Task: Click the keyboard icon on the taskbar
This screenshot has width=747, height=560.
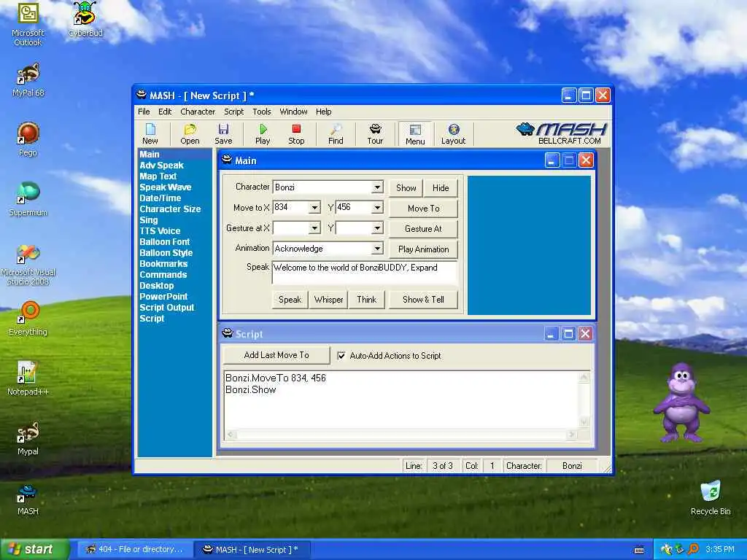Action: (x=639, y=550)
